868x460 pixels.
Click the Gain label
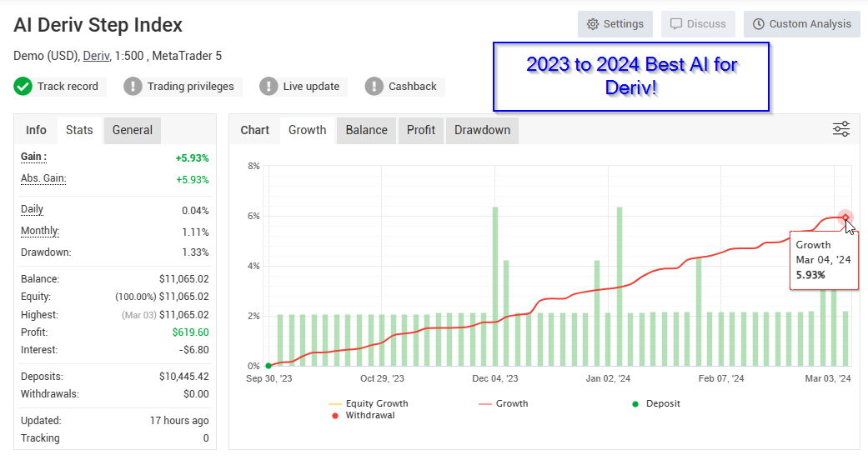[x=33, y=157]
